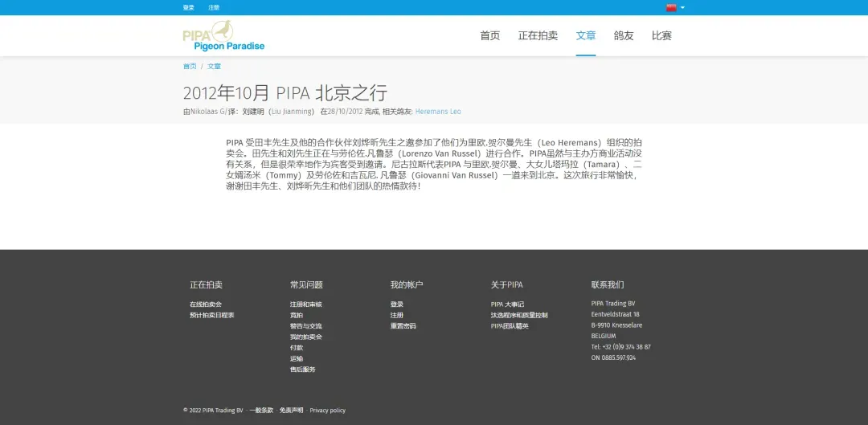The width and height of the screenshot is (868, 425).
Task: Open the 重置密码 footer link
Action: (403, 326)
